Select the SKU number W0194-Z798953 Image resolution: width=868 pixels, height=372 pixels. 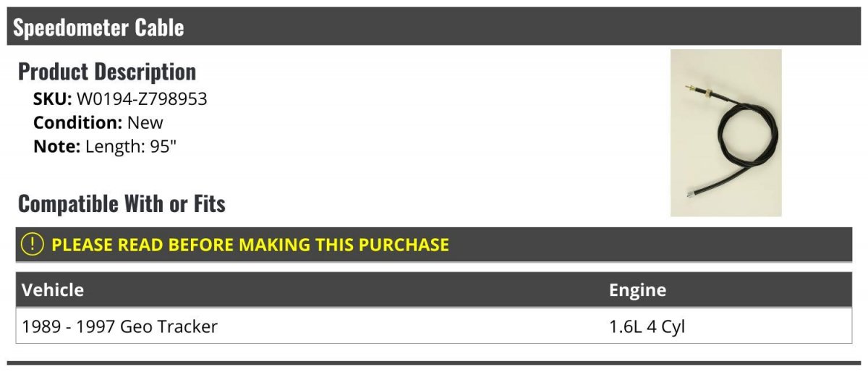tap(142, 98)
